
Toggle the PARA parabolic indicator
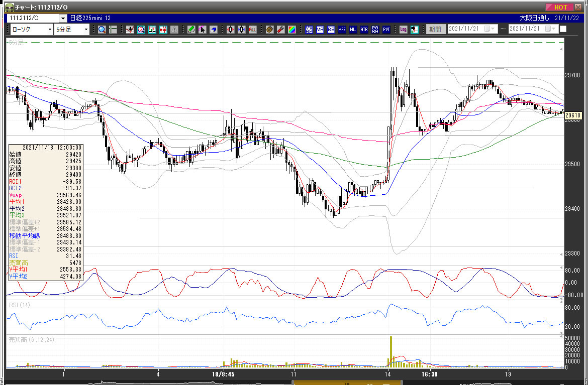click(x=375, y=29)
